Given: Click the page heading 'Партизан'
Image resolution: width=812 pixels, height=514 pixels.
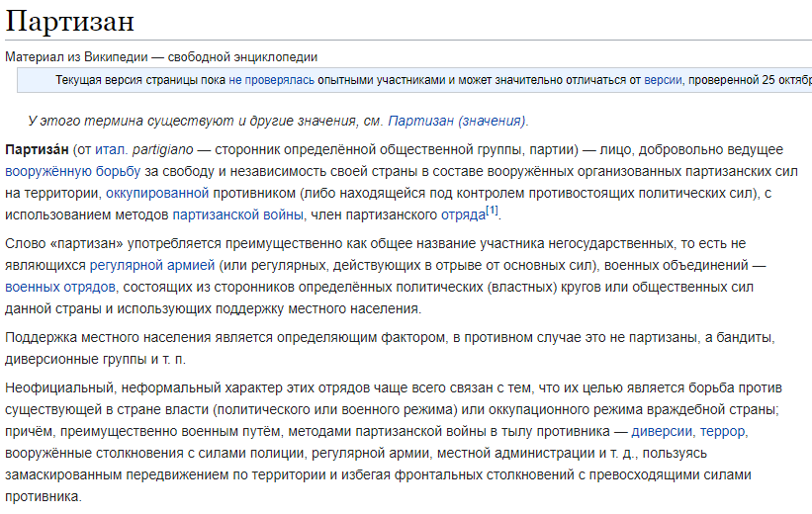Looking at the screenshot, I should coord(70,21).
